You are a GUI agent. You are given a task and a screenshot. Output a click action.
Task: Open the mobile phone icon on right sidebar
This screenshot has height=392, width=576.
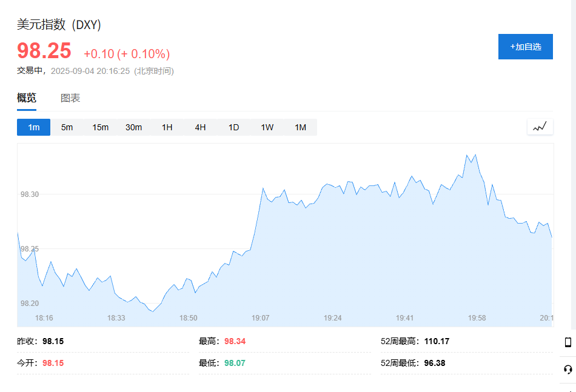pos(568,342)
